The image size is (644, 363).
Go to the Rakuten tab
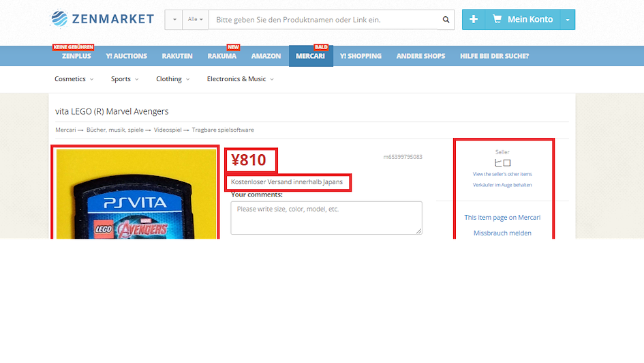(x=177, y=56)
